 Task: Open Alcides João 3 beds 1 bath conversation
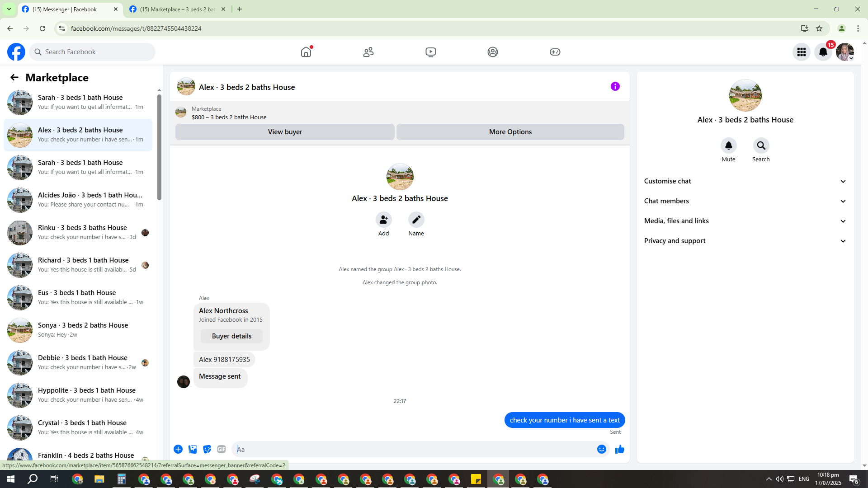(x=78, y=200)
